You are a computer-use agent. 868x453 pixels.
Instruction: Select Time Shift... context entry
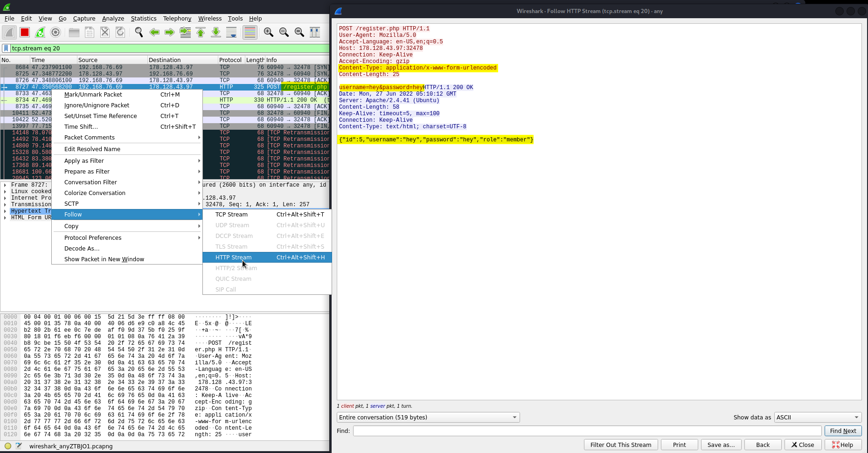(127, 126)
